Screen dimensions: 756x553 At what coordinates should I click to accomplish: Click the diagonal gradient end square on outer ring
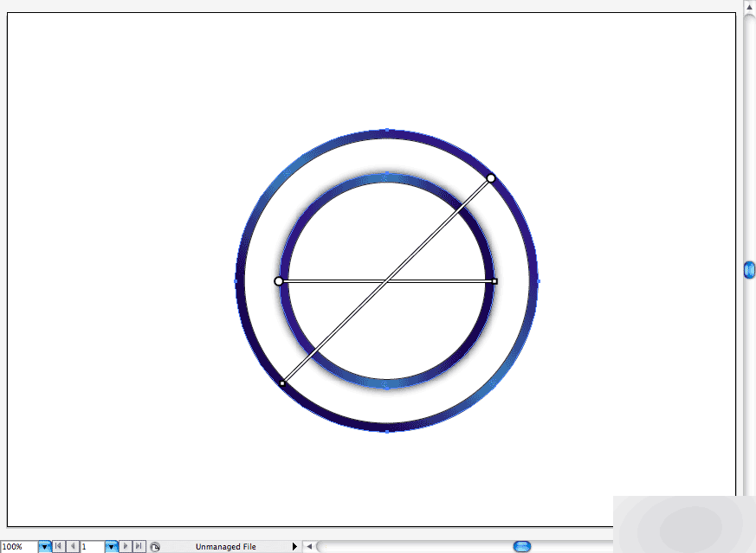(x=282, y=383)
